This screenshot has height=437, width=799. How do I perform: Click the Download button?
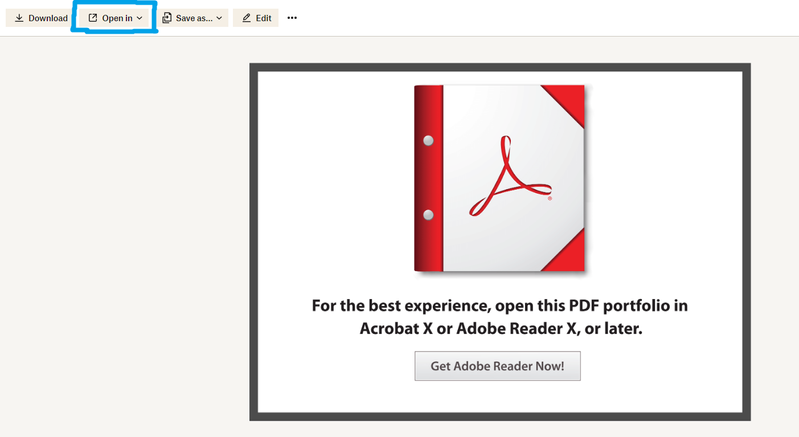[41, 18]
